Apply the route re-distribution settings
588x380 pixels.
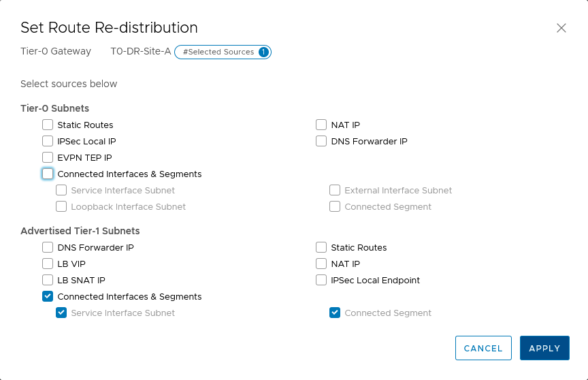(x=544, y=348)
